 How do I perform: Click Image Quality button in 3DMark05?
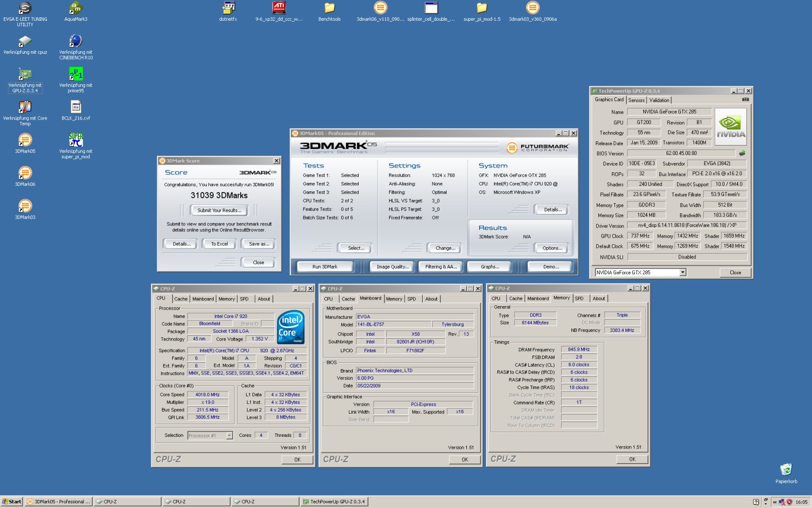point(392,267)
